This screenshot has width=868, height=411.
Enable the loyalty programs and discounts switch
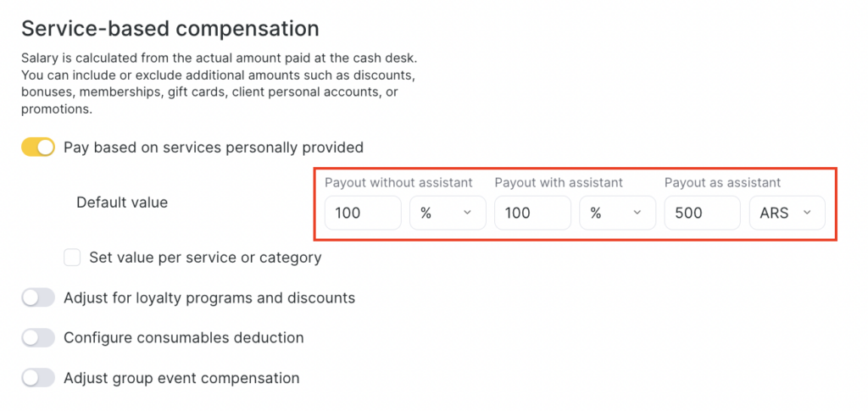coord(38,298)
